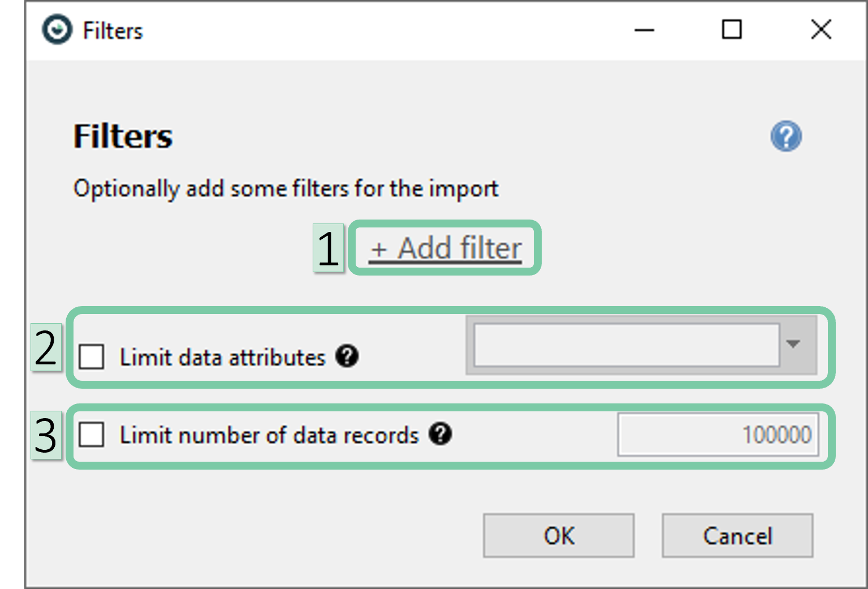The height and width of the screenshot is (589, 868).
Task: Maximize the Filters dialog window
Action: click(x=732, y=30)
